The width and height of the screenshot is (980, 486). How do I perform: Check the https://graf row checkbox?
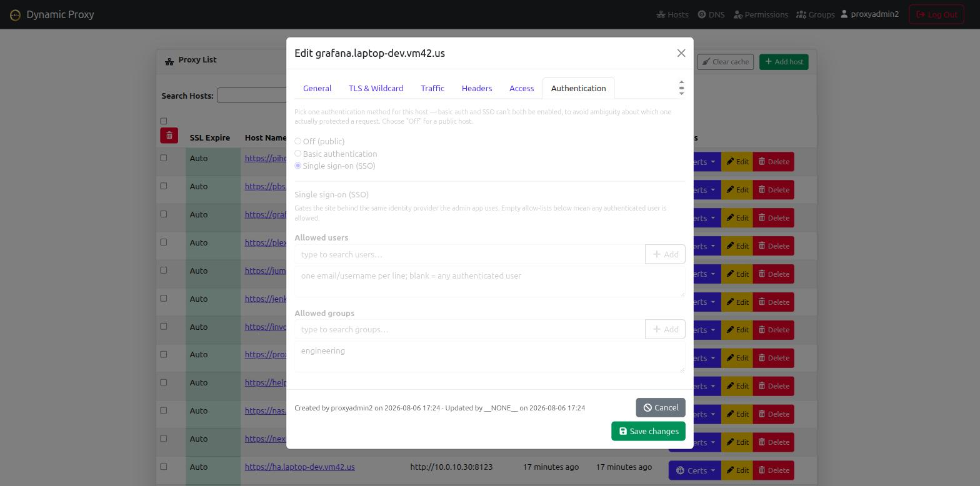164,214
